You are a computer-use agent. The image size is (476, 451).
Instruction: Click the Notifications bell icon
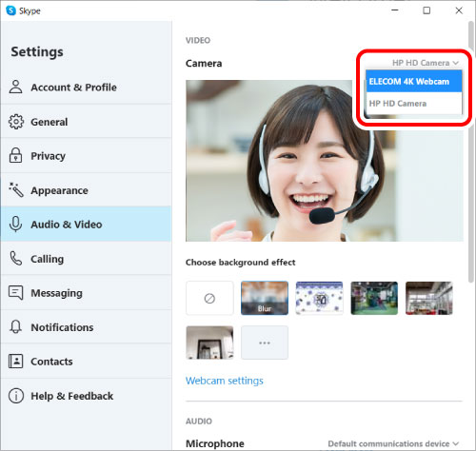point(15,326)
